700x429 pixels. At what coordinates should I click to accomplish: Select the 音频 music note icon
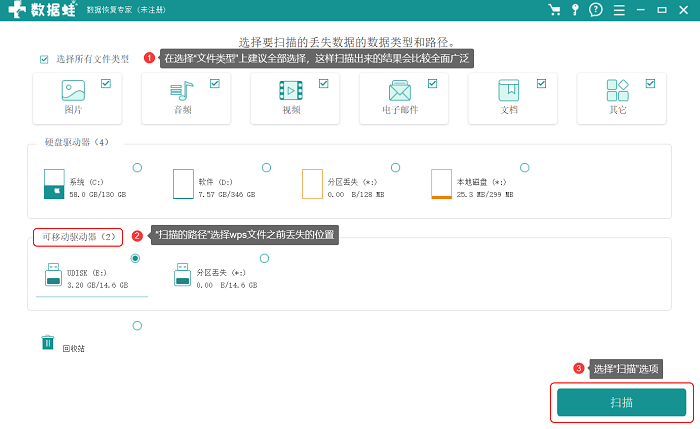point(182,91)
